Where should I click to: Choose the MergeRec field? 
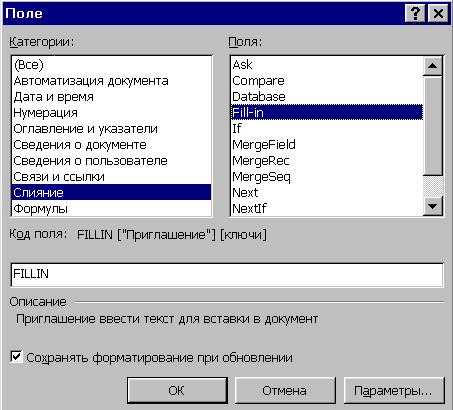coord(327,161)
